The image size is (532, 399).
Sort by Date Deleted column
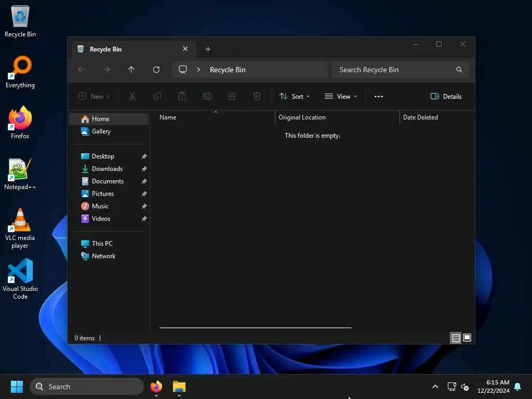coord(437,117)
